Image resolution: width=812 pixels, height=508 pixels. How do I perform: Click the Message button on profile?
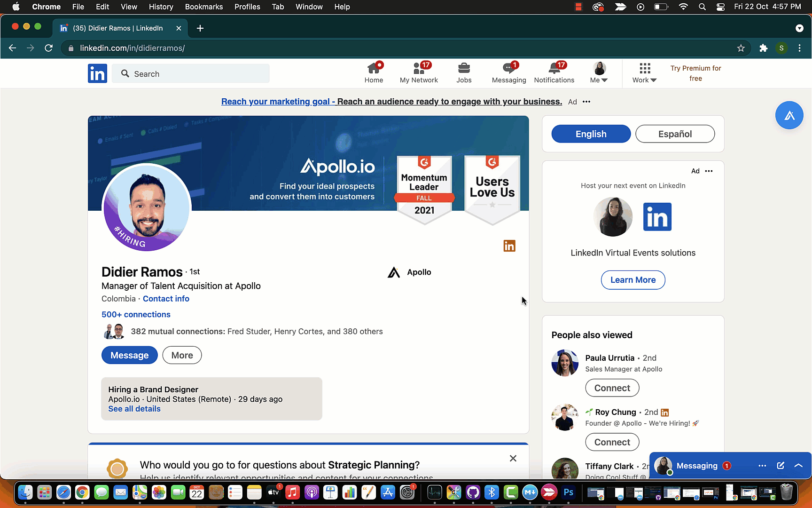[x=129, y=355]
